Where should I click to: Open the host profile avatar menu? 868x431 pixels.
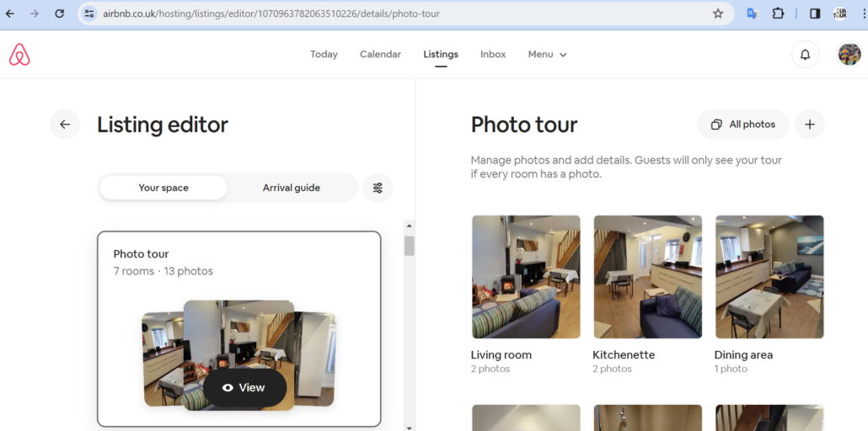849,55
